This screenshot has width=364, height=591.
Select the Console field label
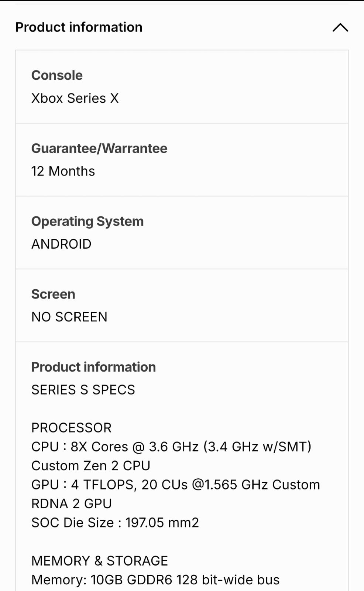point(57,75)
